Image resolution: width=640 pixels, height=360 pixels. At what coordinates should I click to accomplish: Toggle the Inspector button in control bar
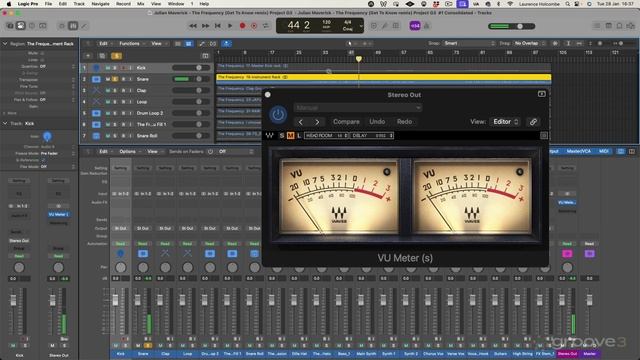click(x=20, y=26)
